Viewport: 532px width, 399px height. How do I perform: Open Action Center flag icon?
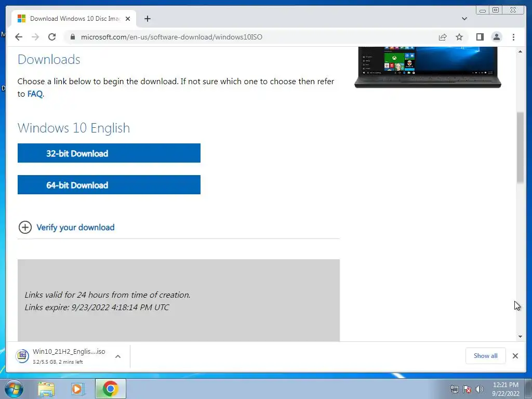467,389
